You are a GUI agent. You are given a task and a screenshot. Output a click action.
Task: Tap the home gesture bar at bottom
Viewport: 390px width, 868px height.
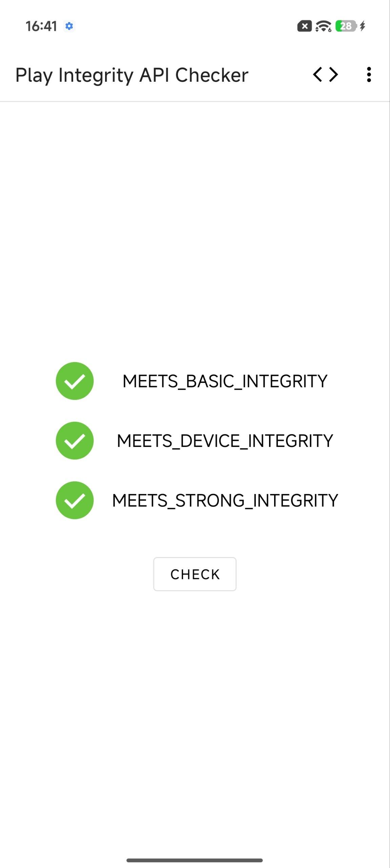point(195,860)
